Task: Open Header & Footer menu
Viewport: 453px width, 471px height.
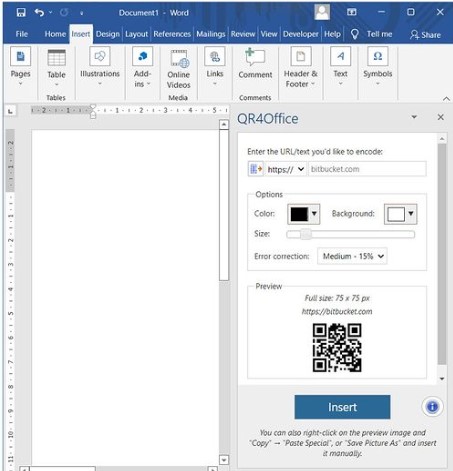Action: tap(300, 68)
